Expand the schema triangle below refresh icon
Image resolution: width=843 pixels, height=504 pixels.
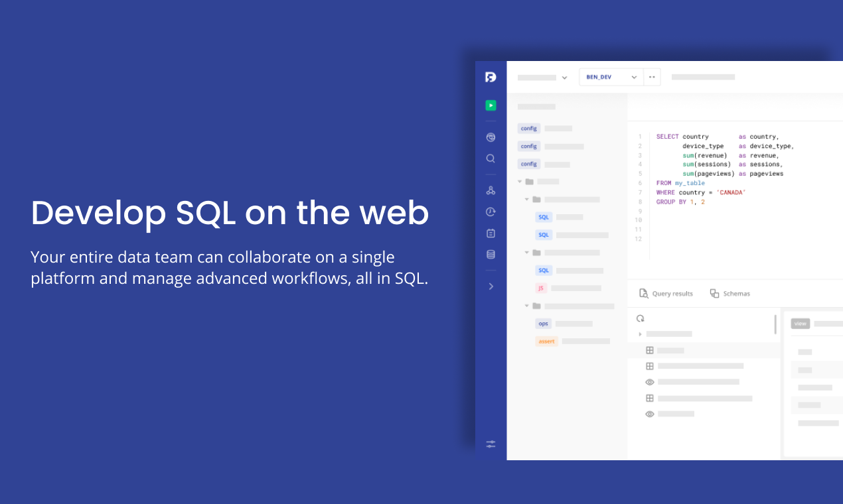[640, 334]
